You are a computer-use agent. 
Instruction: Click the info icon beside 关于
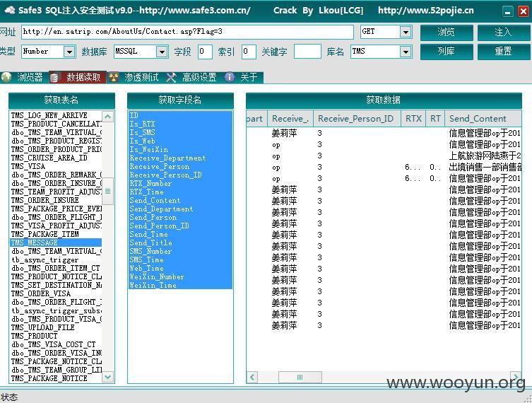coord(230,77)
